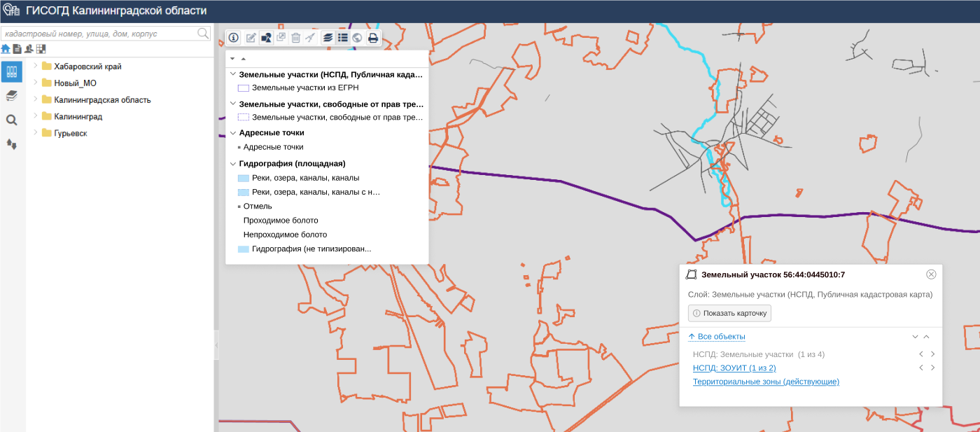Click the trash delete toolbar icon

(295, 38)
